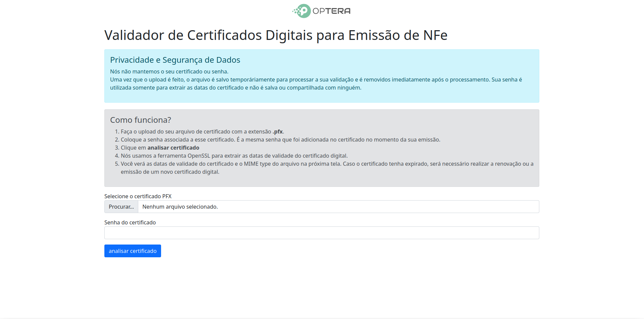Click step 'Faça o upload do seu arquivo de certificado'
Screen dimensions: 644x319
tap(202, 131)
